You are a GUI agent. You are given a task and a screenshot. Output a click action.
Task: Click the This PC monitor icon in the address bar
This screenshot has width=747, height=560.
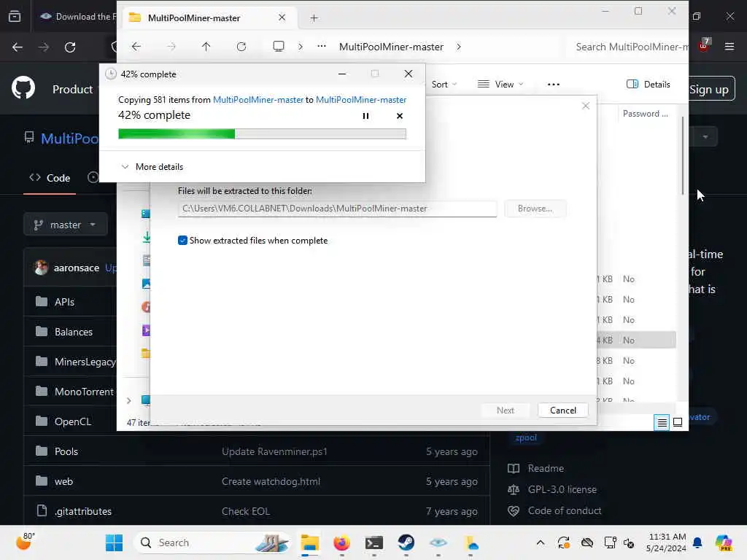click(x=278, y=46)
